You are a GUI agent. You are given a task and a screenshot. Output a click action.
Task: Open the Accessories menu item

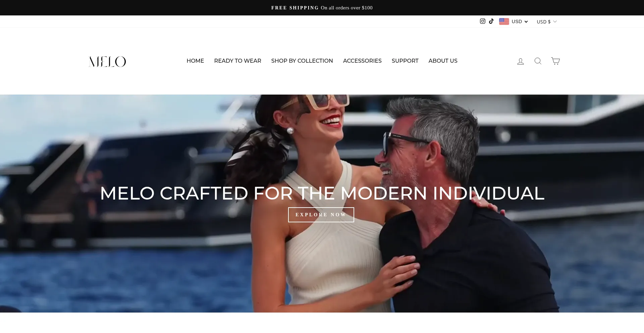point(362,61)
